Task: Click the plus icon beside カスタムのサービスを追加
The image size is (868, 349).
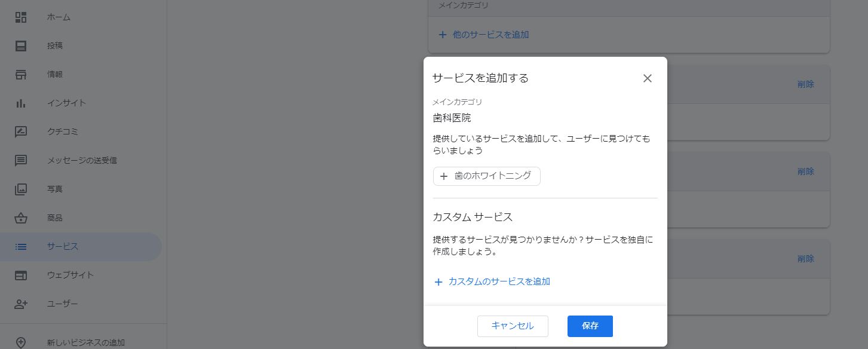Action: click(438, 281)
